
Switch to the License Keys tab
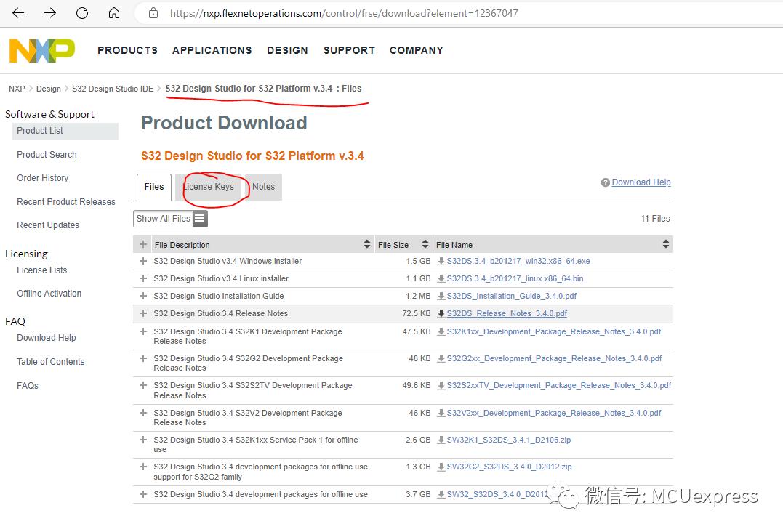point(209,188)
